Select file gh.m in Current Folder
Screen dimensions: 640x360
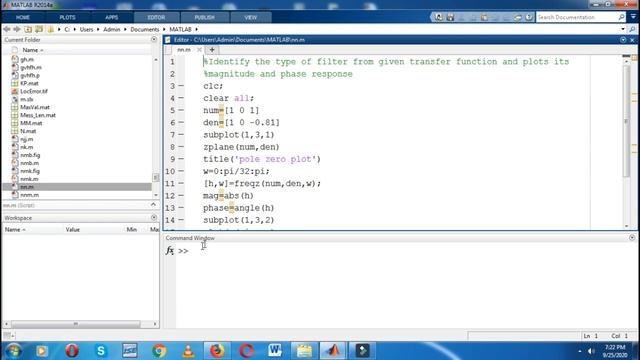pyautogui.click(x=27, y=60)
